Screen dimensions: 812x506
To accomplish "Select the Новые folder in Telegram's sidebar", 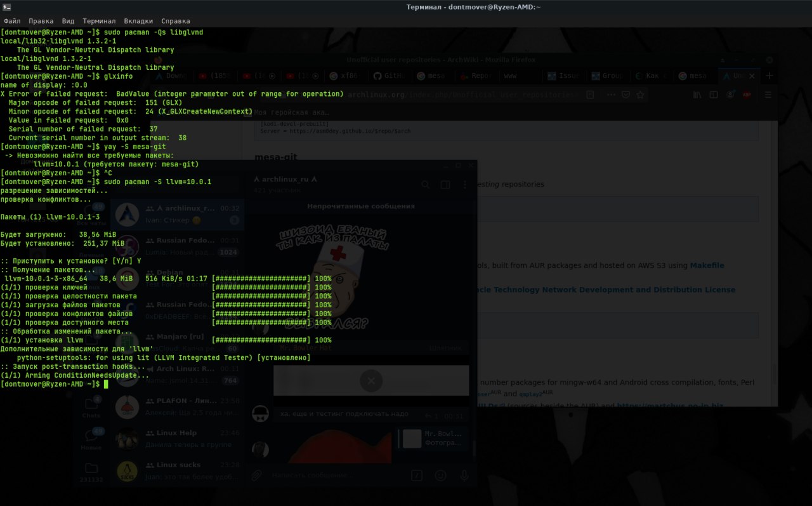I will coord(91,439).
